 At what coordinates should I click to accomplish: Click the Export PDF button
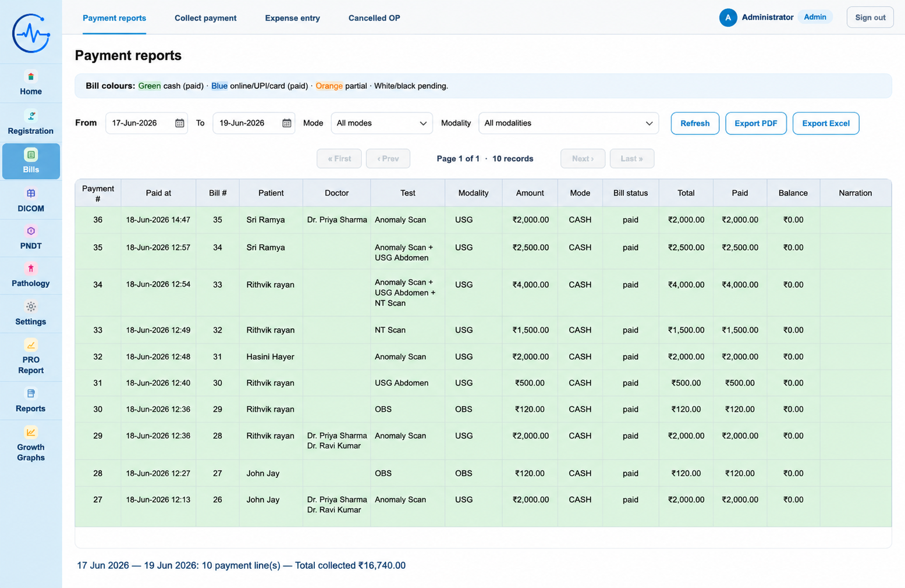pyautogui.click(x=756, y=123)
